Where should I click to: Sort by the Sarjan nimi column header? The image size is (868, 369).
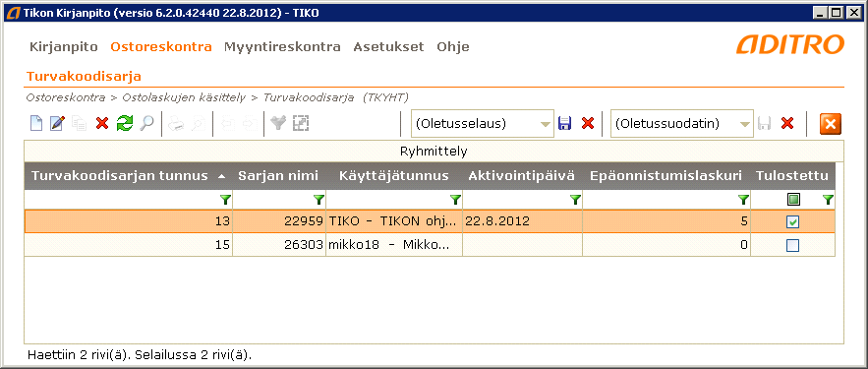[x=278, y=176]
